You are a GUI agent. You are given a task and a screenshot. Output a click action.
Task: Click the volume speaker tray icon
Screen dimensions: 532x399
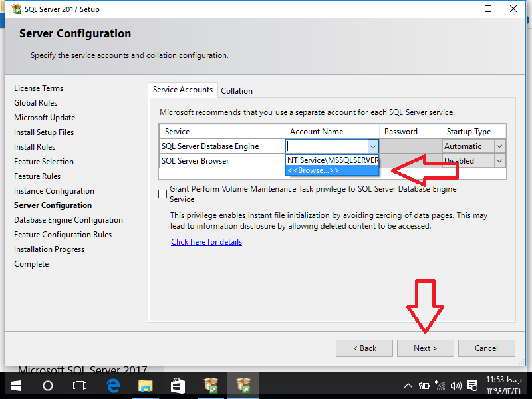click(456, 386)
